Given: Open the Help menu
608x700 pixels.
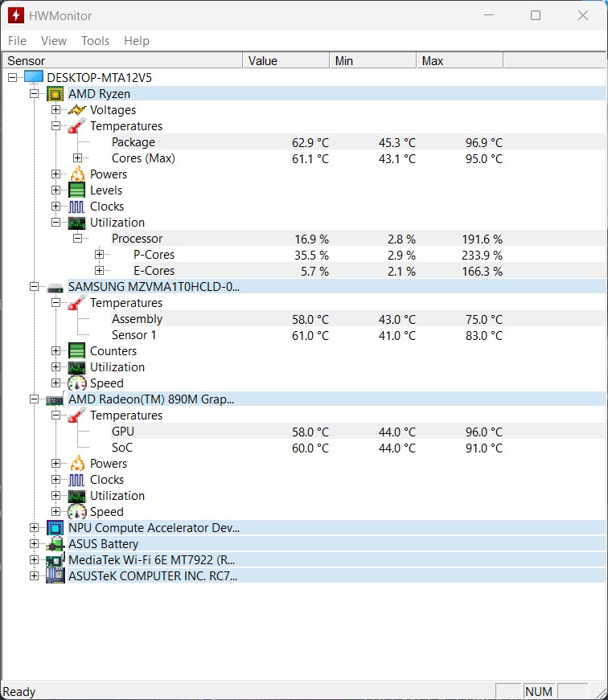Looking at the screenshot, I should tap(136, 41).
